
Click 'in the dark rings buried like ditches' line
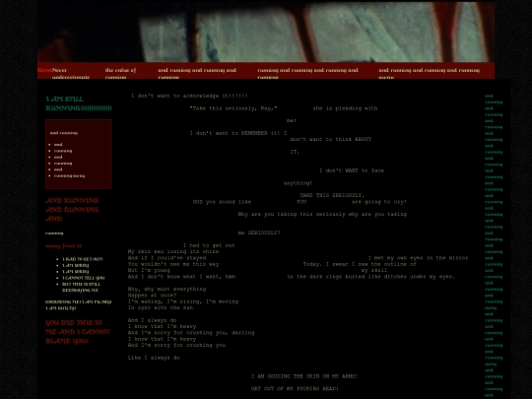click(x=370, y=277)
